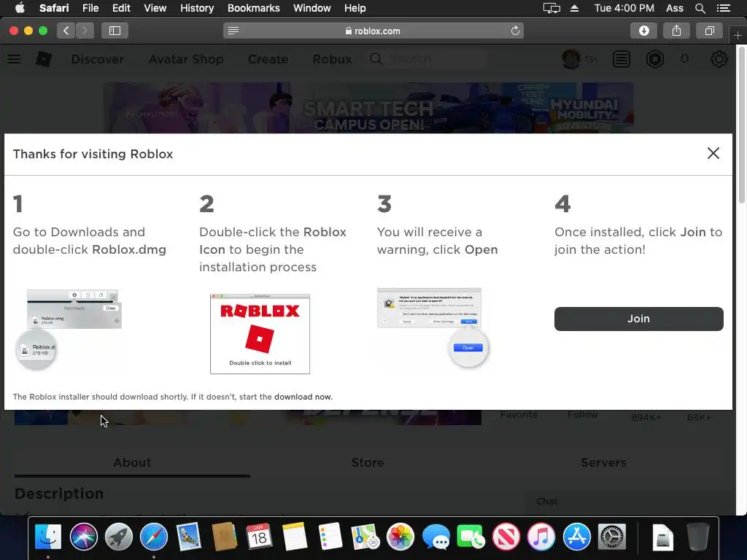Open the Music app from Dock
This screenshot has height=560, width=747.
tap(541, 537)
